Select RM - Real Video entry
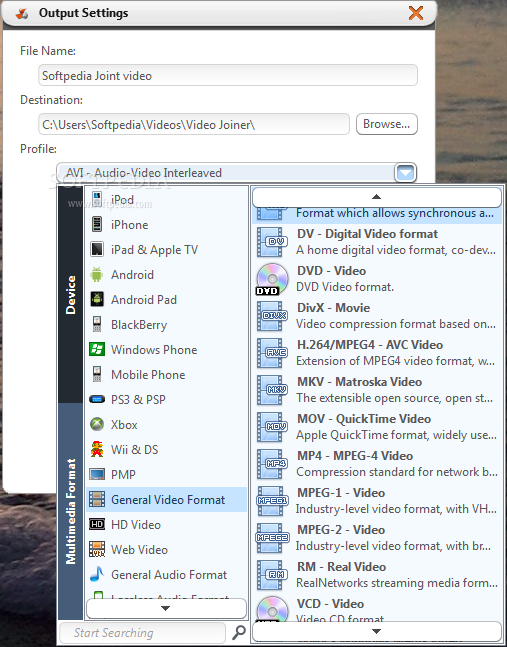Image resolution: width=507 pixels, height=647 pixels. pos(377,574)
